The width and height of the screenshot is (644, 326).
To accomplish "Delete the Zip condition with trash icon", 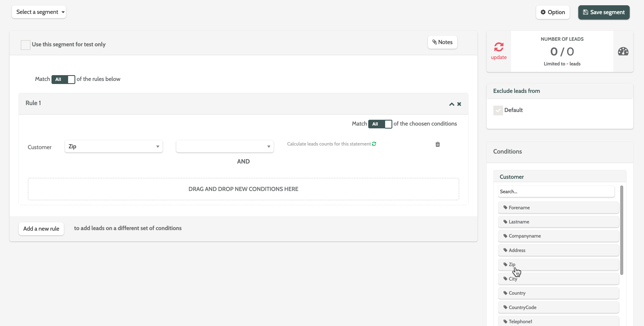I will (x=437, y=144).
